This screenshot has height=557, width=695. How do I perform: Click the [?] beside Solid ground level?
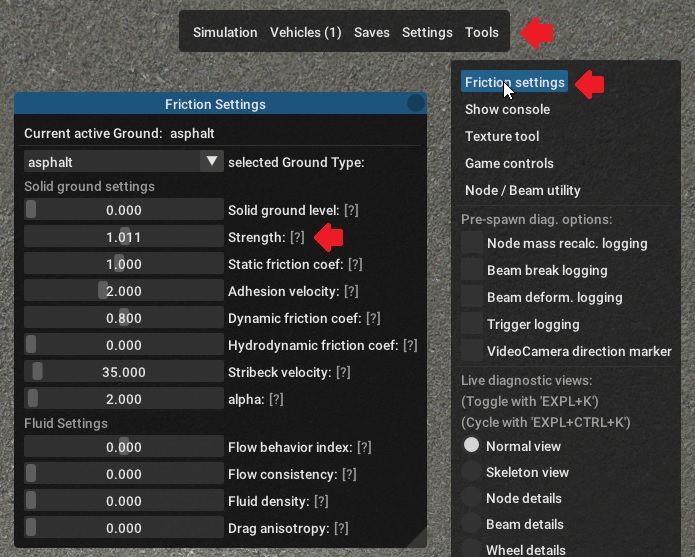click(x=352, y=211)
